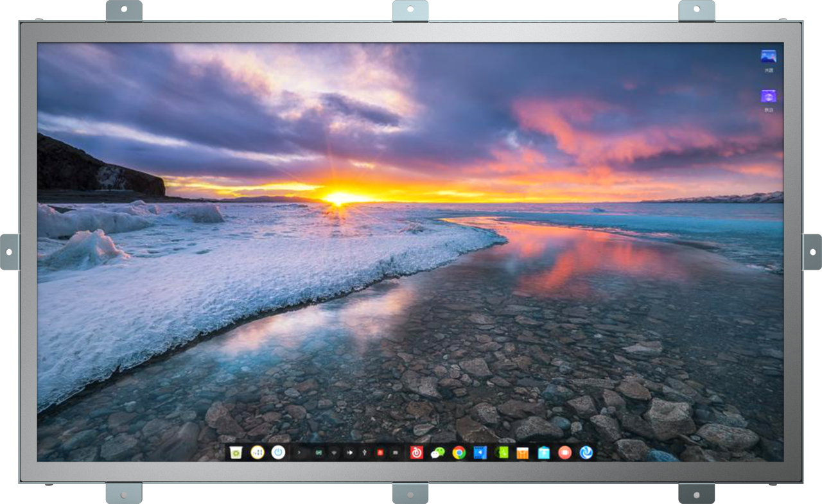The height and width of the screenshot is (504, 822).
Task: Open the USB device tray icon
Action: pos(365,453)
